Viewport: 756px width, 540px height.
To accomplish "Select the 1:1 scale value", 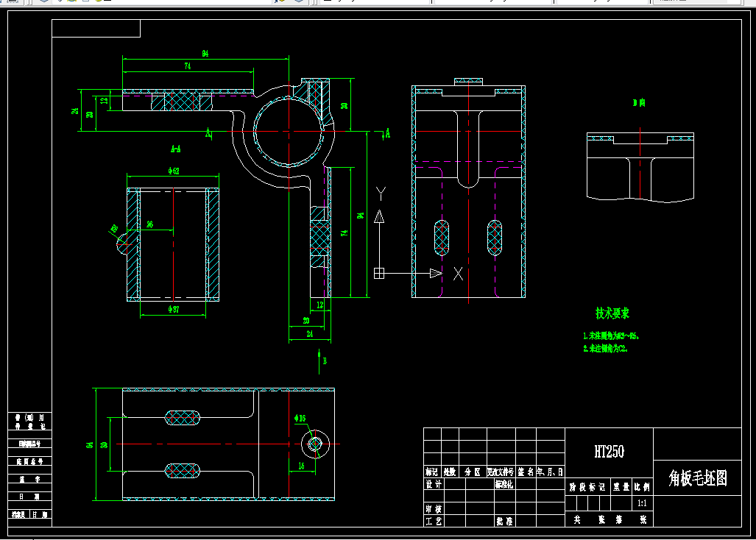I will 642,503.
